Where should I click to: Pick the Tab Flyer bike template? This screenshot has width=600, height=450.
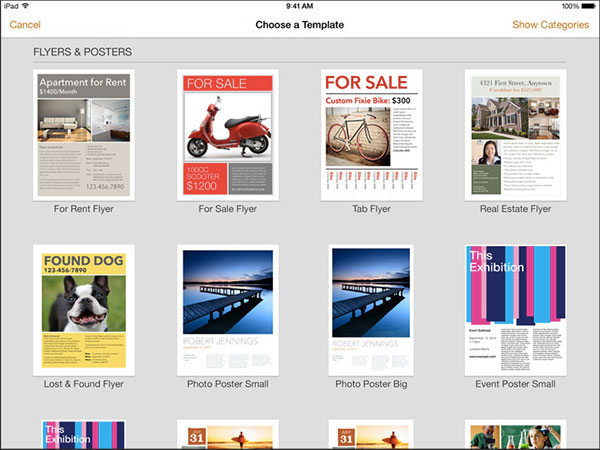coord(372,135)
